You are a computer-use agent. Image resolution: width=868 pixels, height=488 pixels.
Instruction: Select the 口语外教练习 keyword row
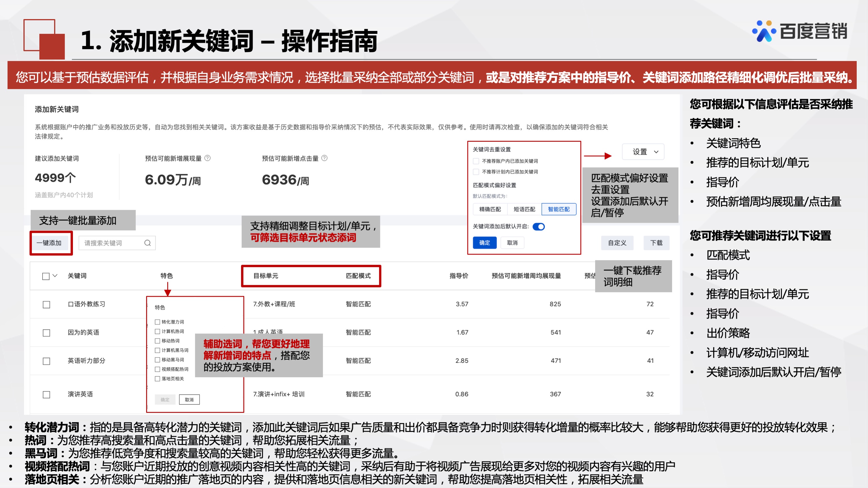pos(46,304)
